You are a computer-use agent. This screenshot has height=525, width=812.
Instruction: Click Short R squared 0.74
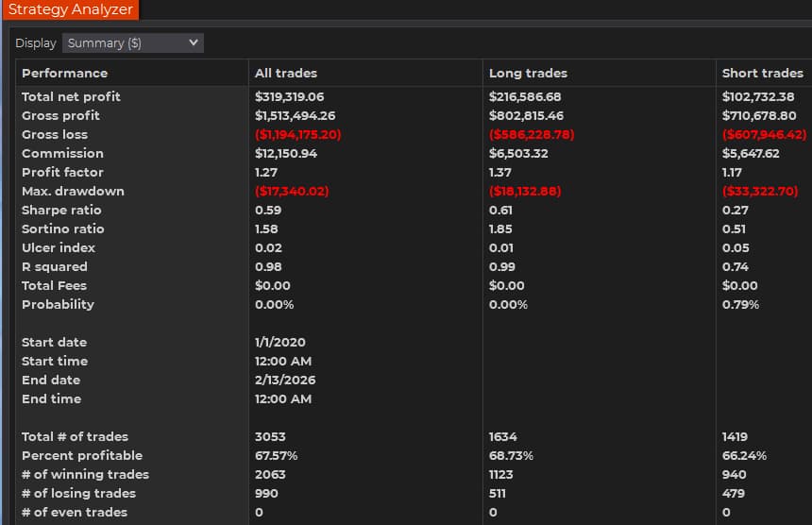[x=736, y=266]
